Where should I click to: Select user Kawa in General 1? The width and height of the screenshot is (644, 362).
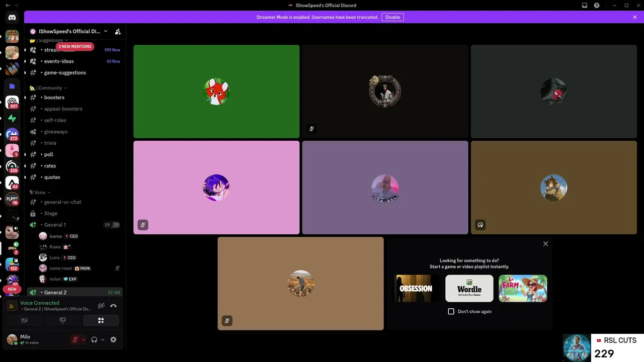(80, 247)
